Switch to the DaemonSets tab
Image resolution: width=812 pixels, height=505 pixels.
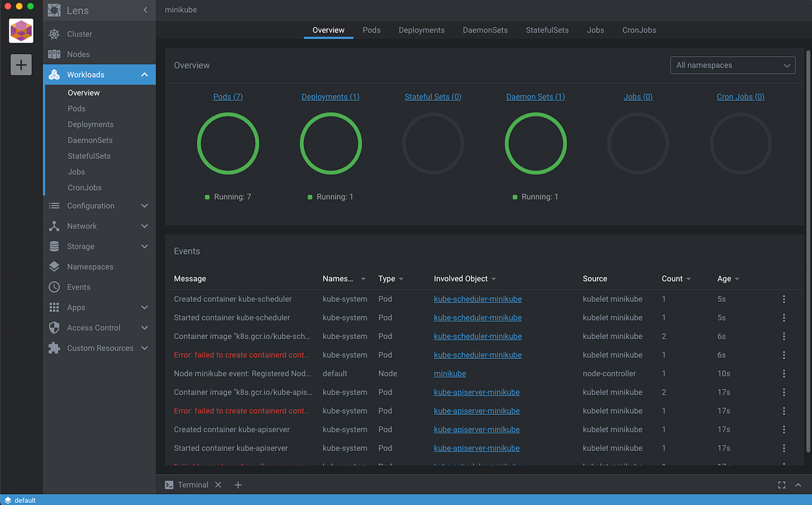click(x=485, y=30)
